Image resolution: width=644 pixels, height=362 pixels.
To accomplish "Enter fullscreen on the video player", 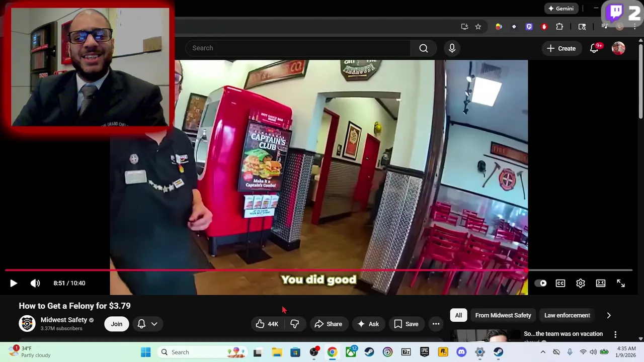I will pyautogui.click(x=621, y=283).
